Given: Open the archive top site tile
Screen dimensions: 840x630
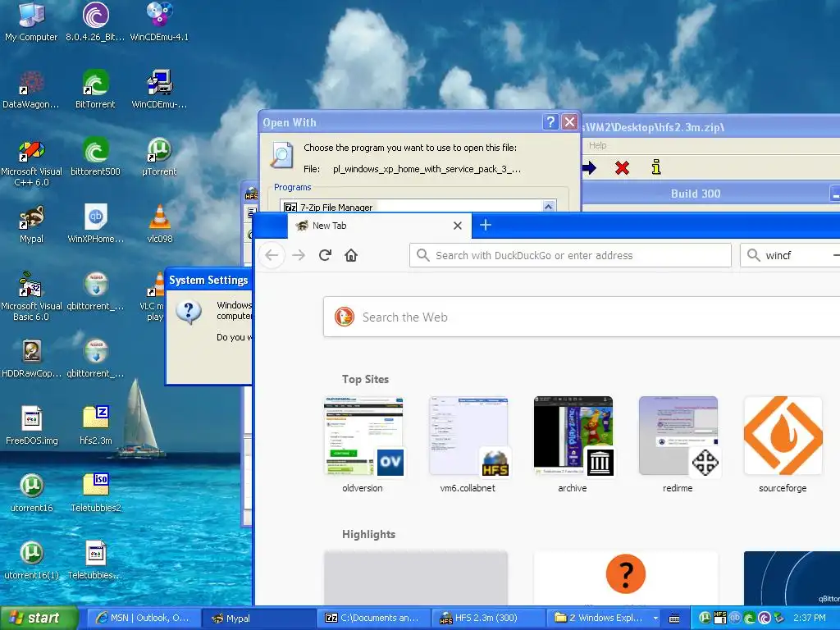Looking at the screenshot, I should pos(573,445).
